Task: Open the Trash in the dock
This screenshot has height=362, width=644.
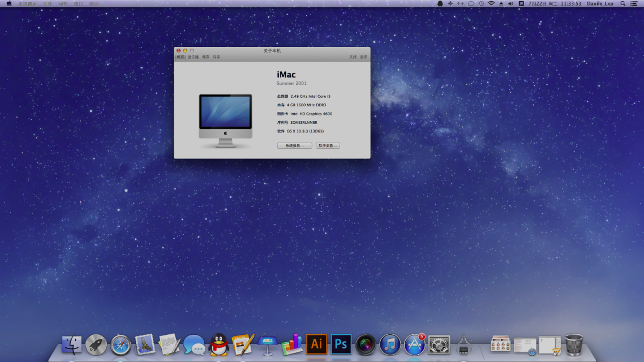Action: click(574, 344)
